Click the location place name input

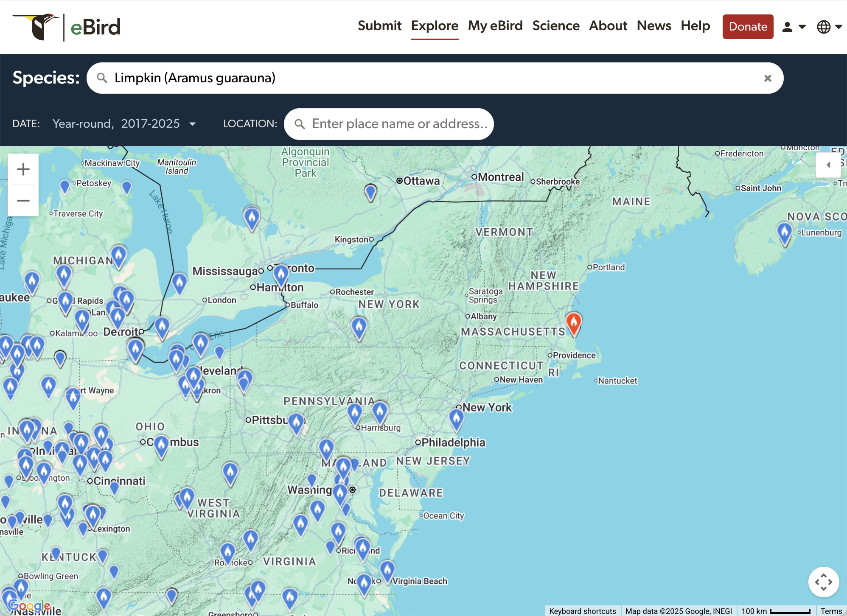pos(399,124)
